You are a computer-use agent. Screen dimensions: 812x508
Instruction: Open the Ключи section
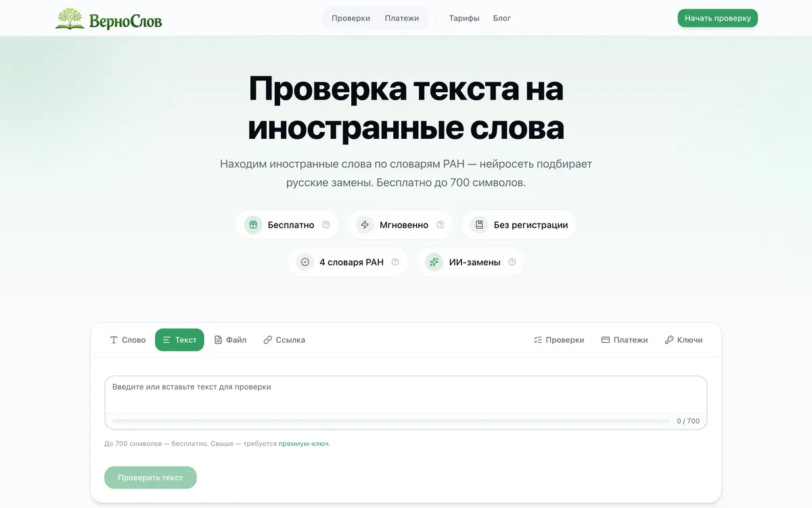683,340
